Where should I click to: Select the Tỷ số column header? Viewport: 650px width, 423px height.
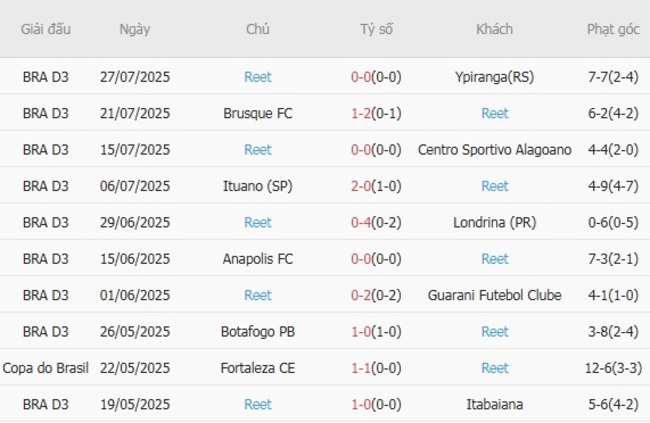click(x=376, y=29)
